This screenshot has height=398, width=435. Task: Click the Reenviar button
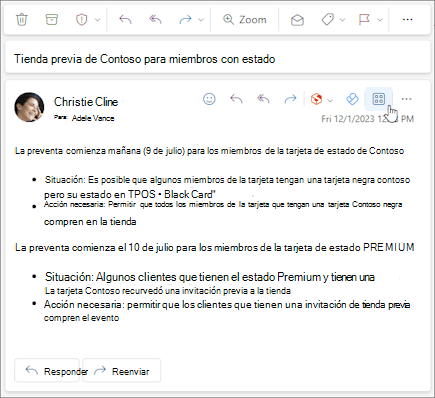click(x=122, y=370)
